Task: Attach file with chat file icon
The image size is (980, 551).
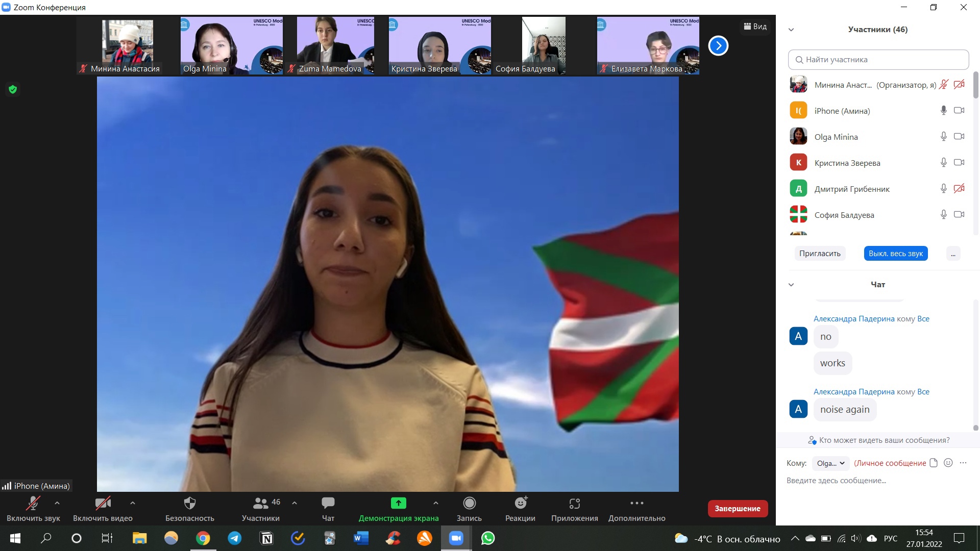Action: click(934, 463)
